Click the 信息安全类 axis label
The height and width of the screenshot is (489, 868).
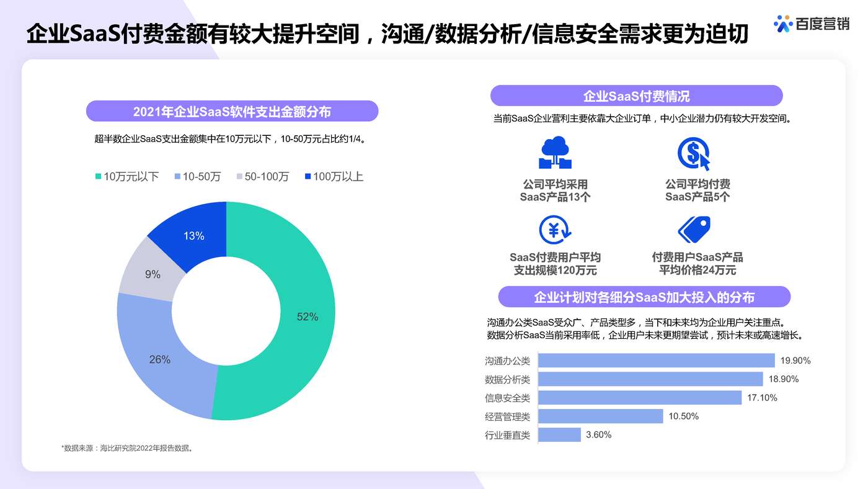point(507,398)
